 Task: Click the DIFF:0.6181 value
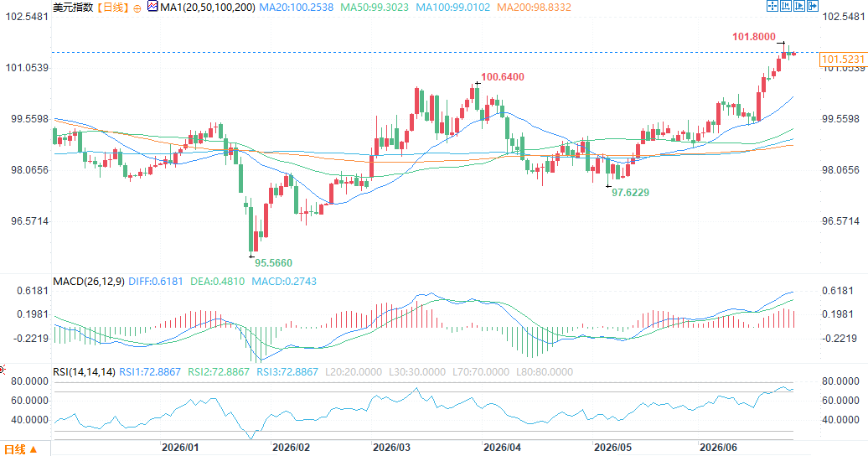click(x=156, y=281)
